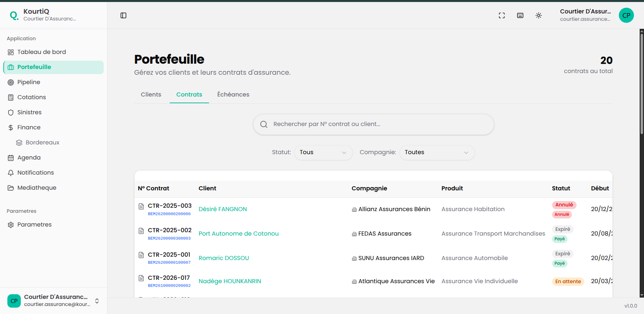The height and width of the screenshot is (314, 644).
Task: Open the Statut filter dropdown set to Tous
Action: [323, 152]
